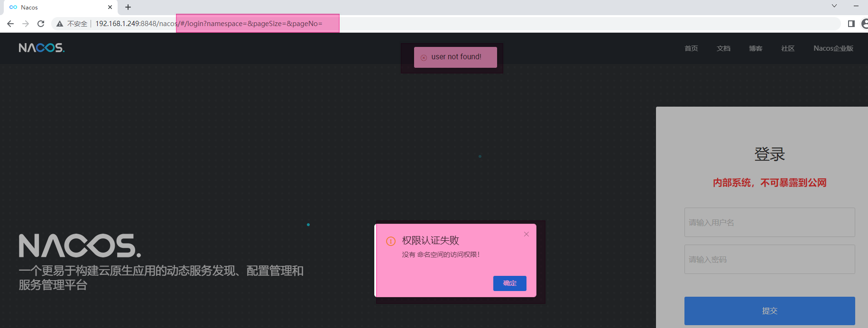The image size is (868, 328).
Task: Click the browser back arrow
Action: (x=10, y=24)
